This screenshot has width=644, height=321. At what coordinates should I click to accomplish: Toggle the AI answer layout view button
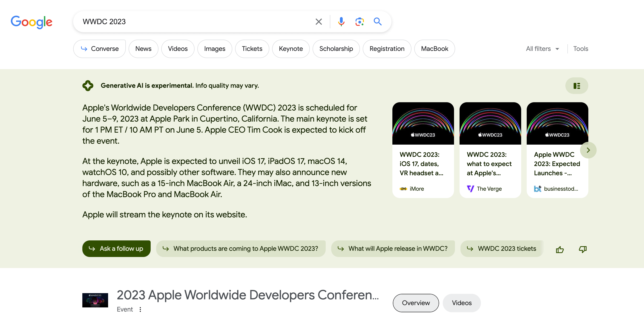tap(577, 86)
